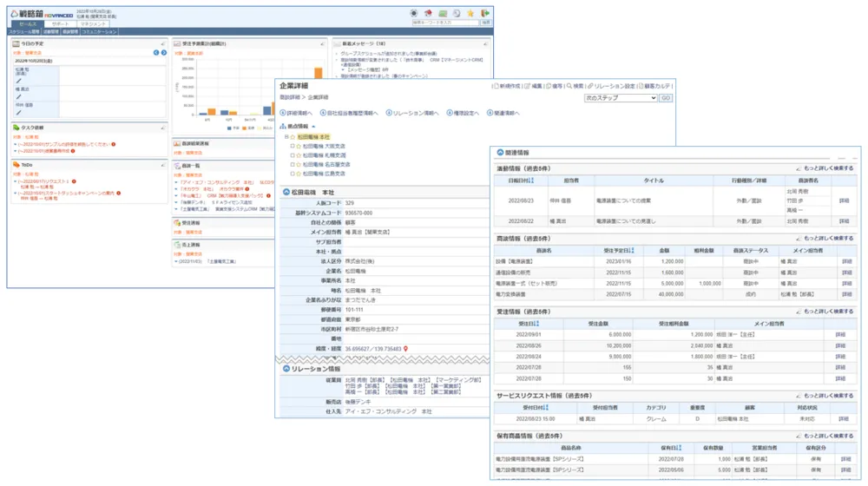Click the 拠点情報 organization tree icon

coord(283,126)
